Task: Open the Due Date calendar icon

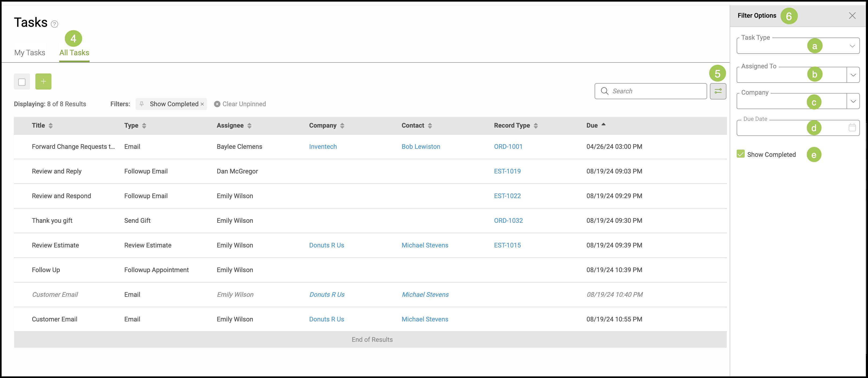Action: click(852, 128)
